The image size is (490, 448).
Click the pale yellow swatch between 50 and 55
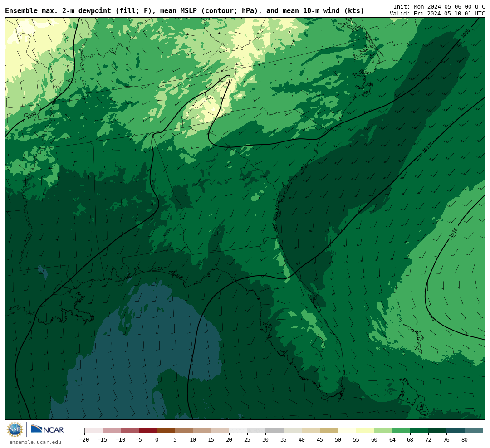pyautogui.click(x=347, y=431)
